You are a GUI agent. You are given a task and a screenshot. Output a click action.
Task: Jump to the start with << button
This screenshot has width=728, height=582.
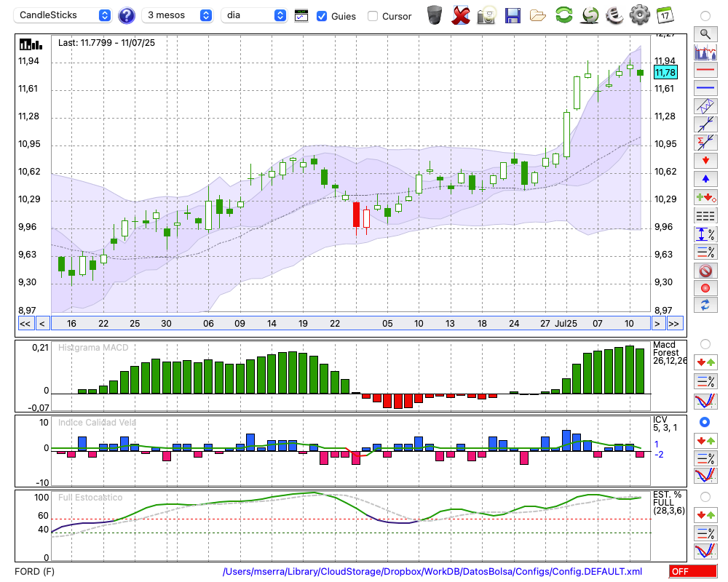pos(25,324)
